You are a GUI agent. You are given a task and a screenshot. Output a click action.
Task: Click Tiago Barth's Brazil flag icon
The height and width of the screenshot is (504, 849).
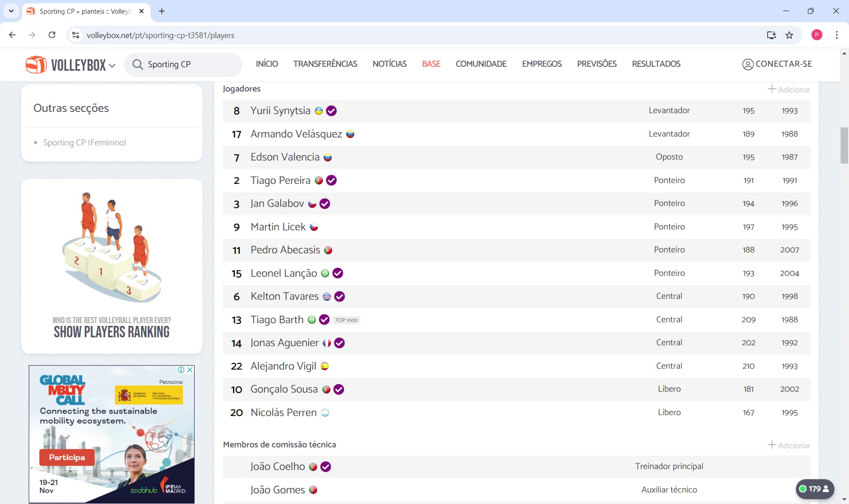pos(312,320)
